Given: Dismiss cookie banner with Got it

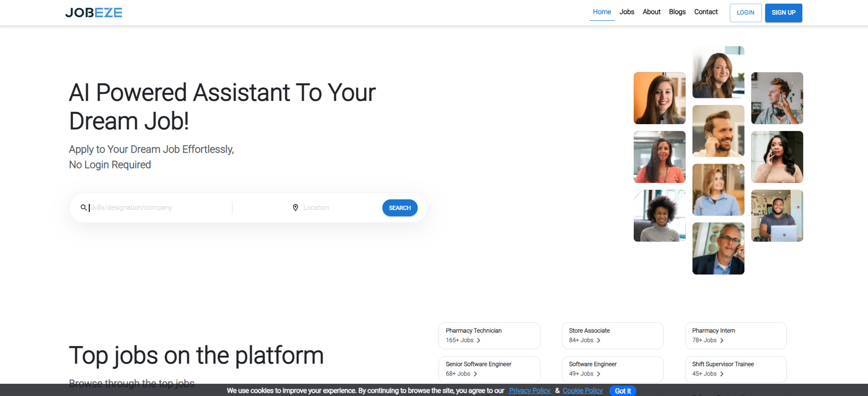Looking at the screenshot, I should [x=622, y=391].
